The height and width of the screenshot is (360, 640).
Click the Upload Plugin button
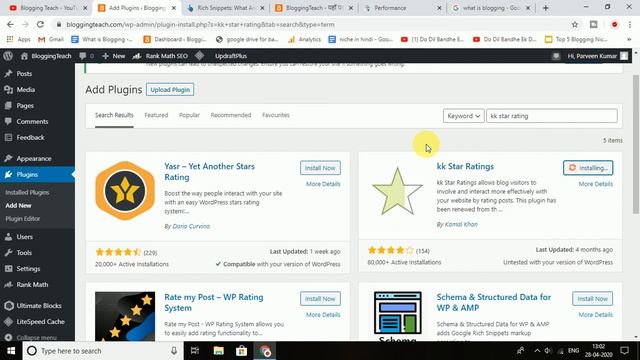(170, 90)
